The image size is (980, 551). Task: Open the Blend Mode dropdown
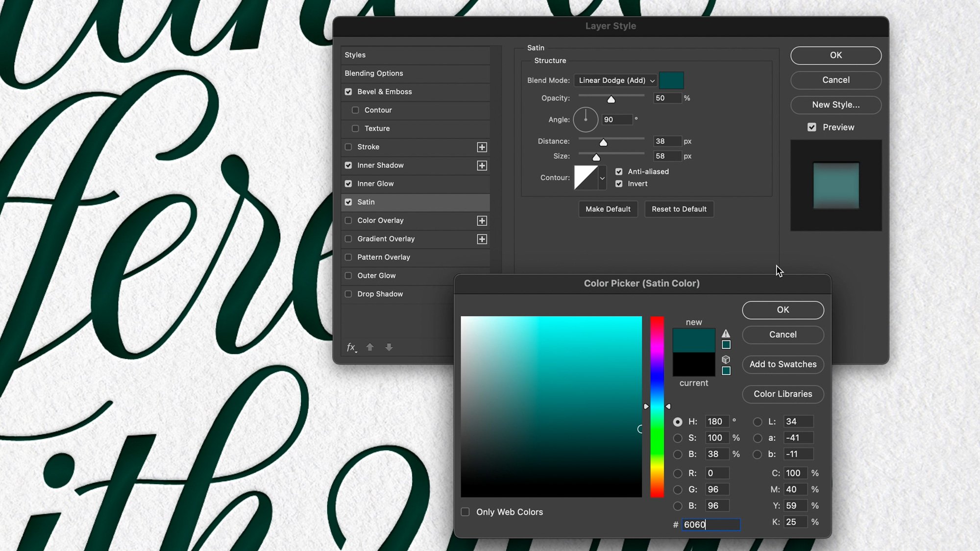tap(615, 80)
